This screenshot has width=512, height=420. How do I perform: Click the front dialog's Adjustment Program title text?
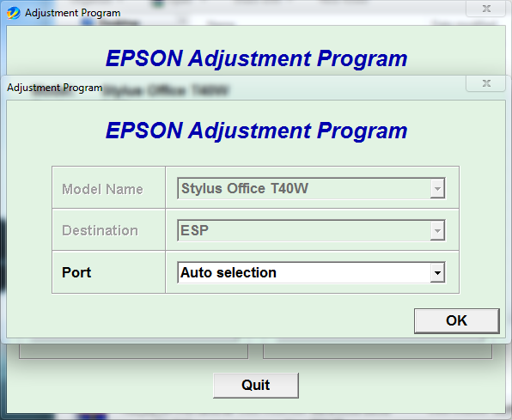[55, 88]
